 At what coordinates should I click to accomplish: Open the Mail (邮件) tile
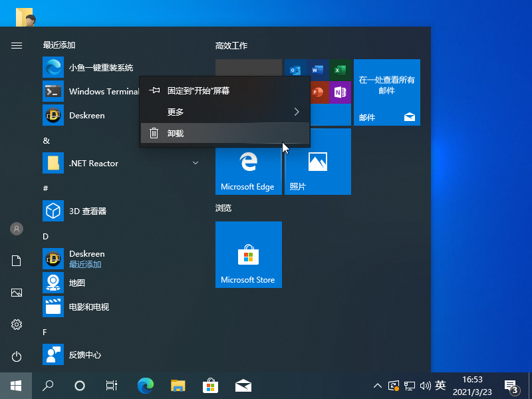[x=386, y=92]
